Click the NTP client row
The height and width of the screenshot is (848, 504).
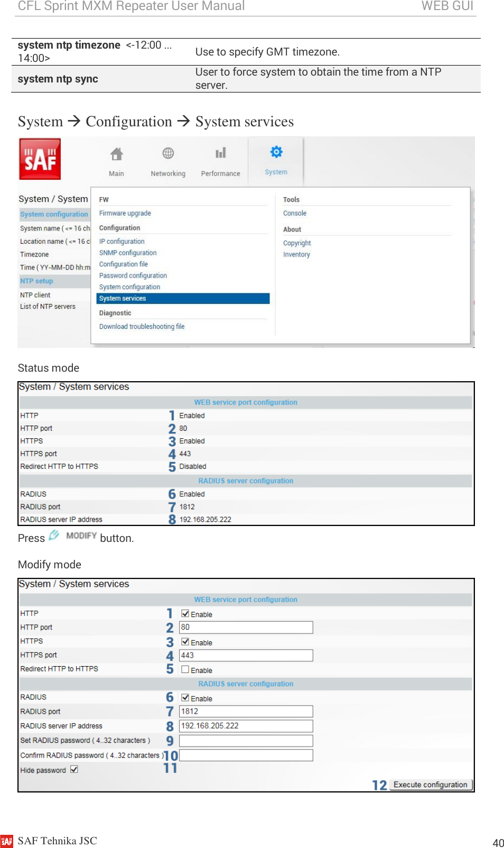click(x=35, y=295)
